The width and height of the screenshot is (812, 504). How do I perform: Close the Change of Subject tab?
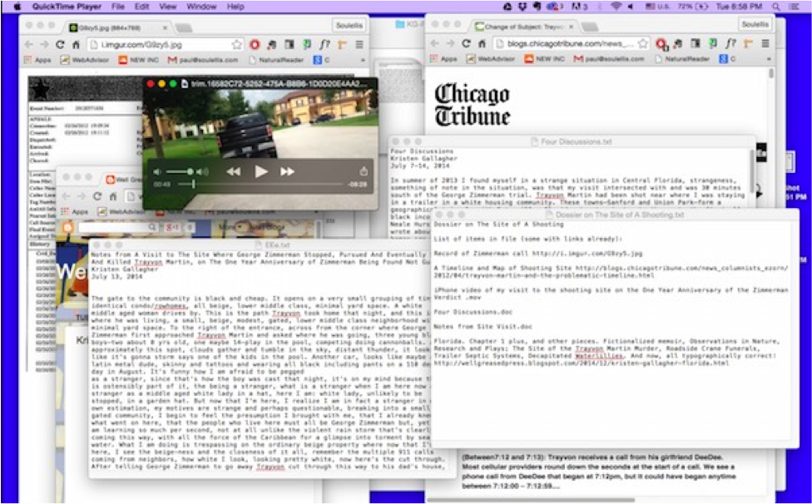tap(572, 27)
